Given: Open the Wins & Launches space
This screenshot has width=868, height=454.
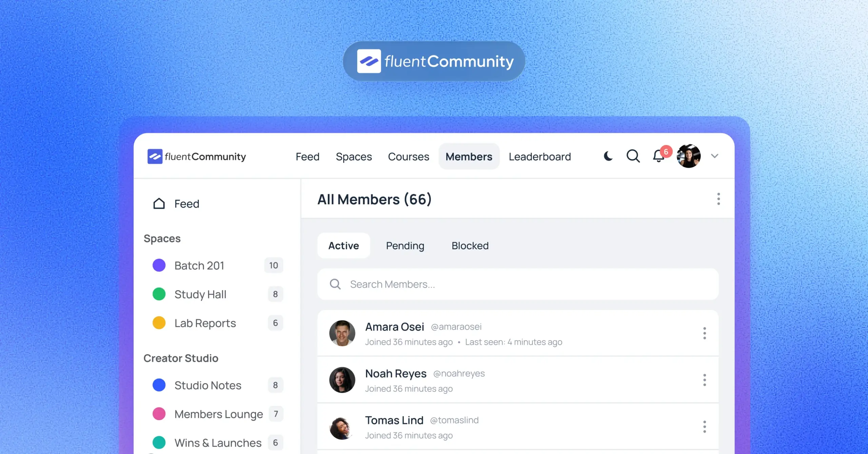Looking at the screenshot, I should (218, 443).
